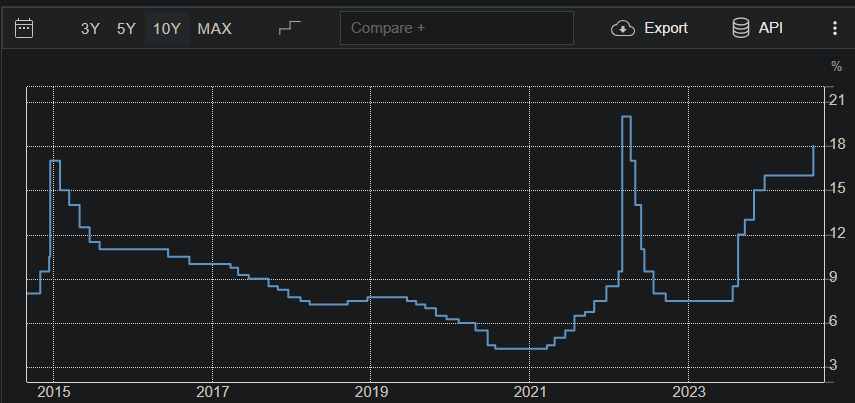Select the 3Y time range

[x=91, y=28]
